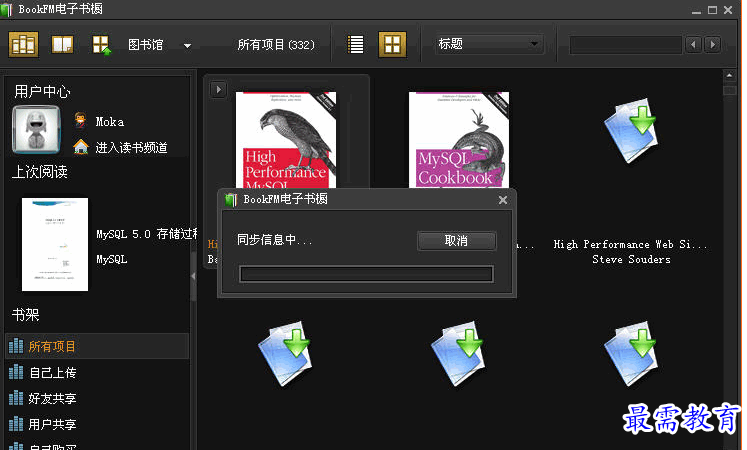Select the list view mode icon

(x=355, y=44)
